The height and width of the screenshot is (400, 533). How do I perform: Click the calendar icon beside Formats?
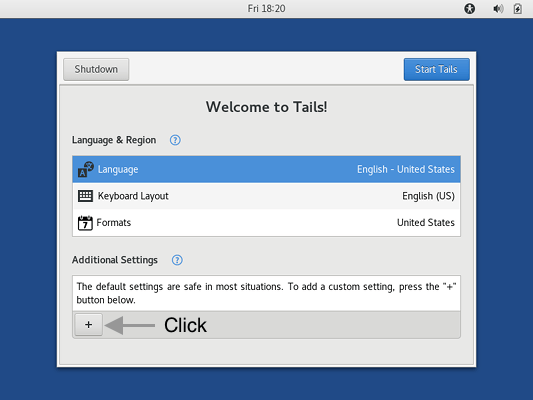pyautogui.click(x=85, y=223)
